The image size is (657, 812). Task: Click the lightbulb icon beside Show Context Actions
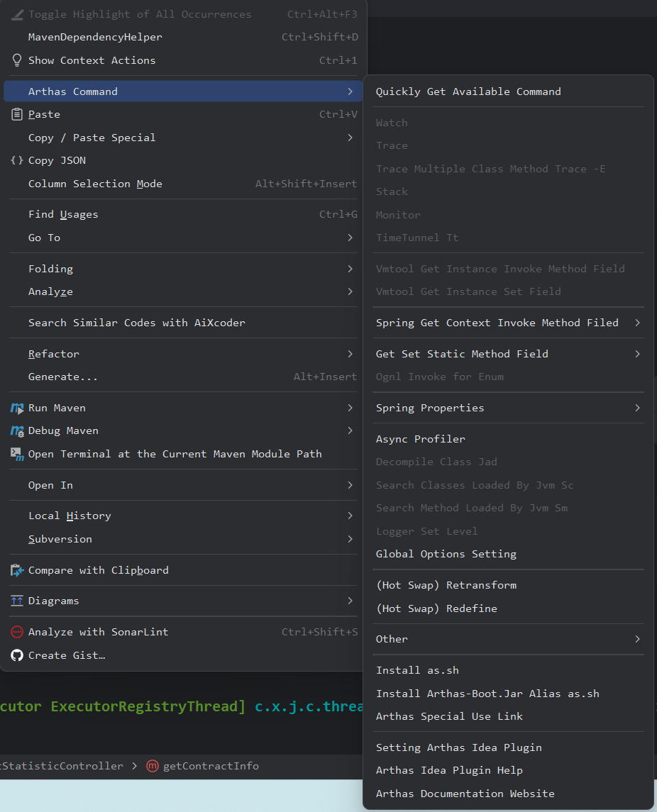click(17, 60)
